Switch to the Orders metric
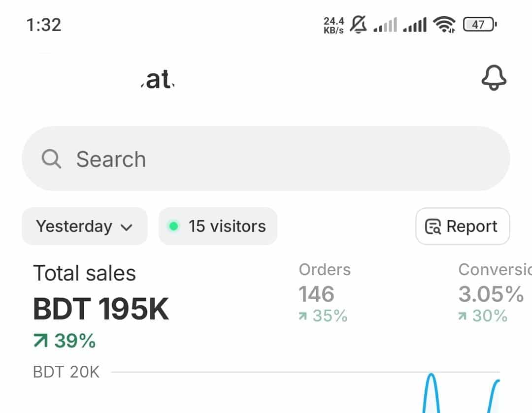 (325, 270)
